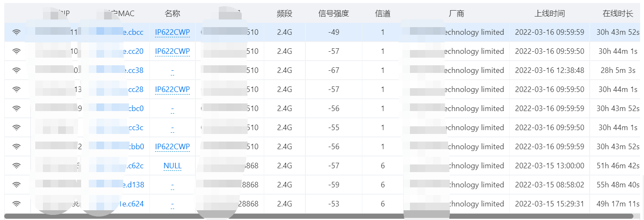Open the NULL device name link
The height and width of the screenshot is (220, 644).
click(x=172, y=166)
